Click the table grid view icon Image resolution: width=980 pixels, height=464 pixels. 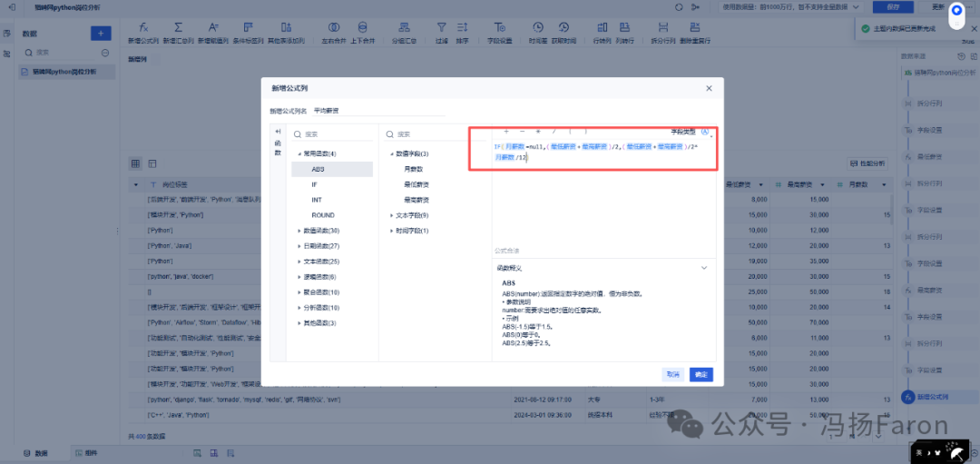(135, 163)
